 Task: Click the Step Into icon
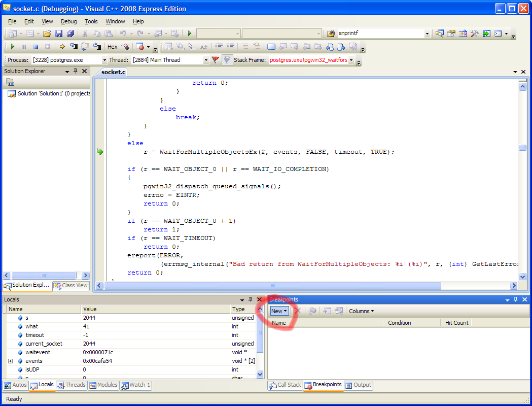click(x=74, y=47)
